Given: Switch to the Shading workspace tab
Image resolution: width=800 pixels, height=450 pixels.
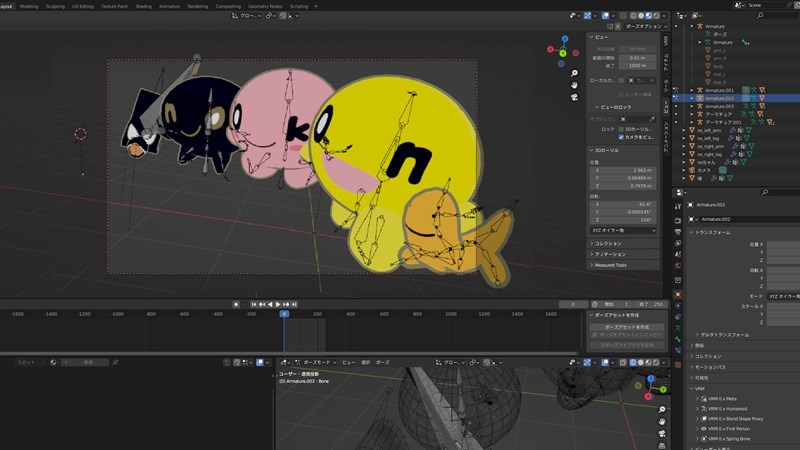Looking at the screenshot, I should pyautogui.click(x=143, y=6).
